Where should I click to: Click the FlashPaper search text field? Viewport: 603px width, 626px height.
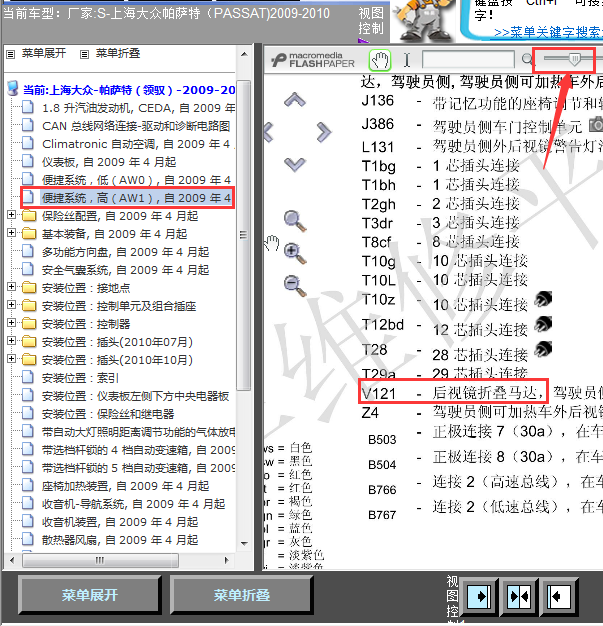[x=468, y=60]
